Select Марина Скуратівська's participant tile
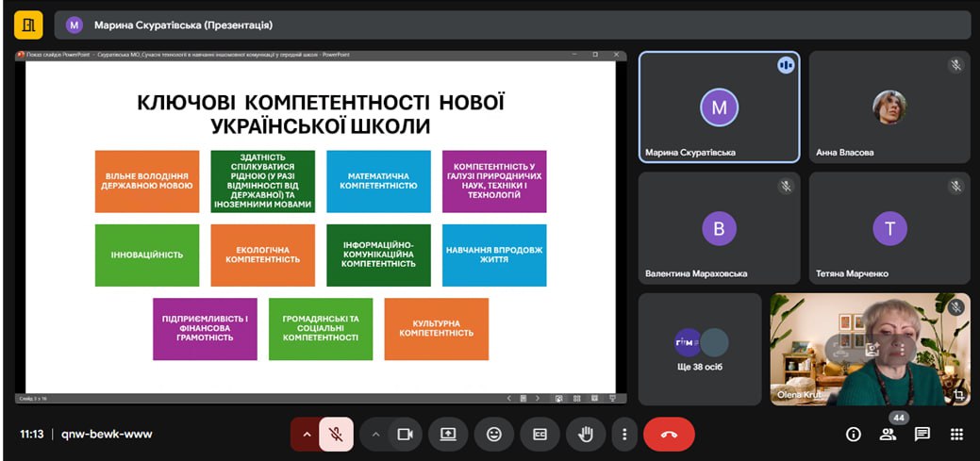Screen dimensions: 980x461 (719, 107)
